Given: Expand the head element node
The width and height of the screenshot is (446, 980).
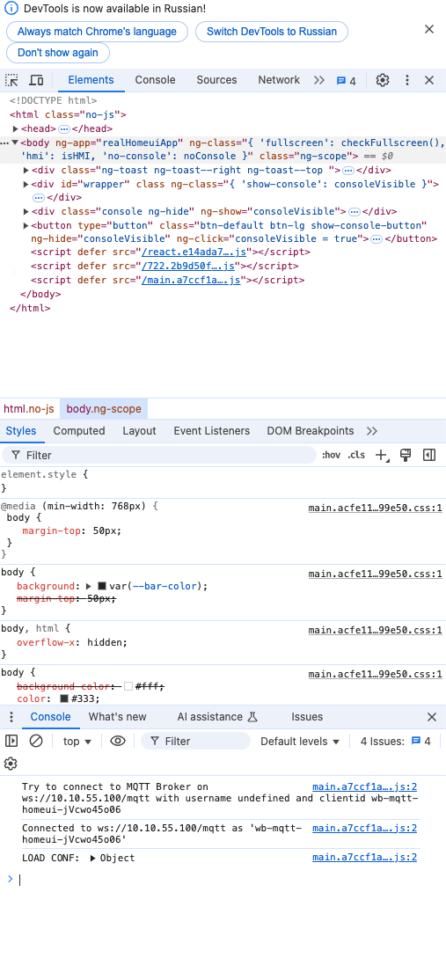Looking at the screenshot, I should tap(16, 128).
